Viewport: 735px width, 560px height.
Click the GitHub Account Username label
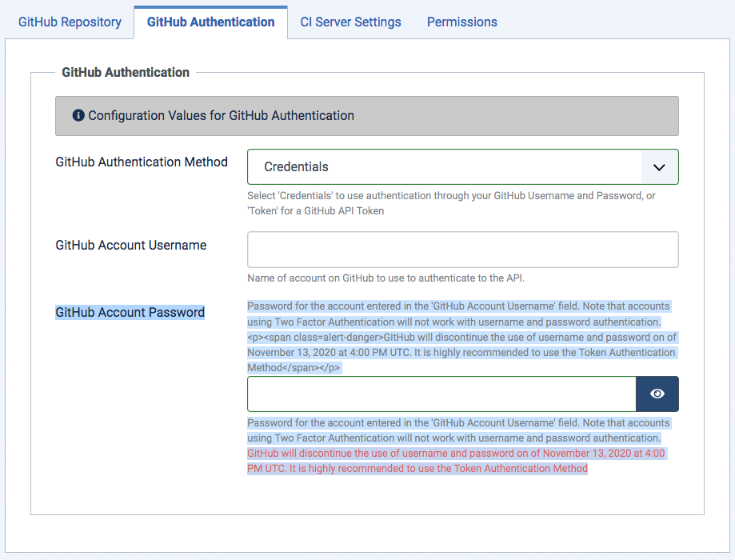(131, 246)
